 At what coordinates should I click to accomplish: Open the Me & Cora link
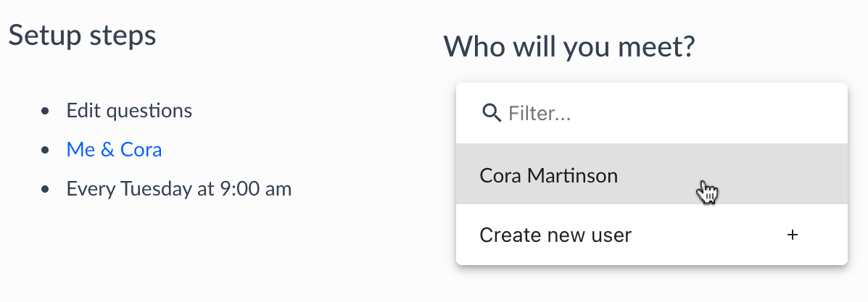tap(114, 150)
